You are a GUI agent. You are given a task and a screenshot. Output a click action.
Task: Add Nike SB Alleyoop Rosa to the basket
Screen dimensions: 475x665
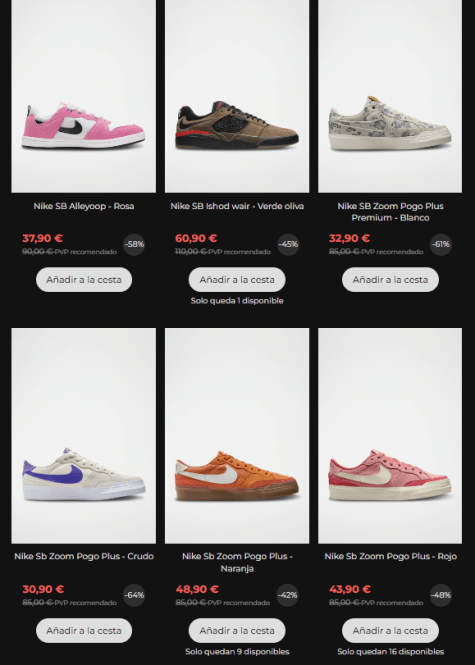tap(84, 279)
